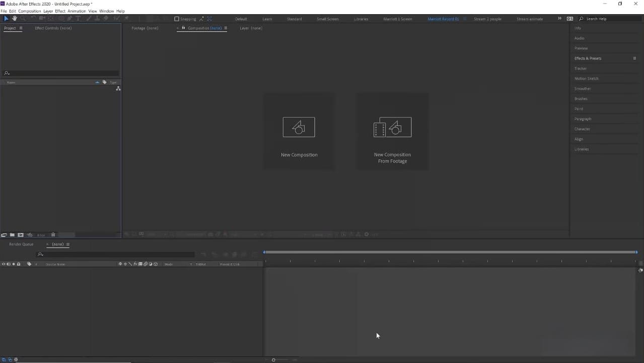The image size is (644, 363).
Task: Switch to the Footage (none) tab
Action: (145, 28)
